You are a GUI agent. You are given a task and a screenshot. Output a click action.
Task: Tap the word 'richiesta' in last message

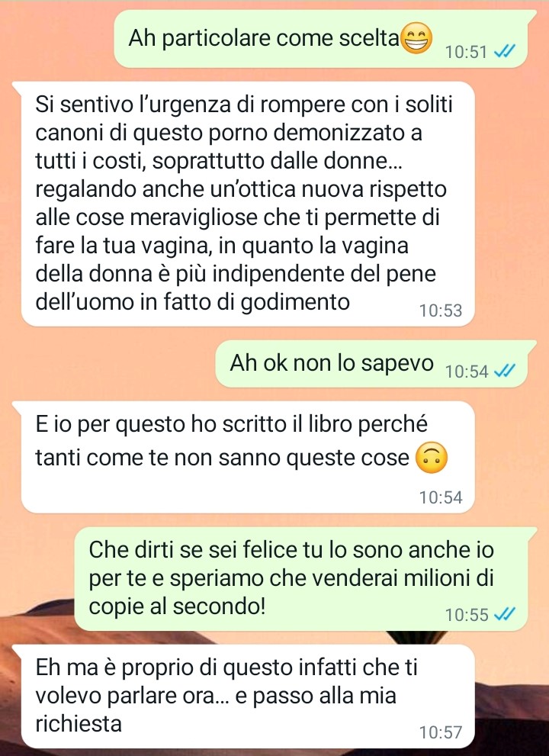(x=79, y=724)
